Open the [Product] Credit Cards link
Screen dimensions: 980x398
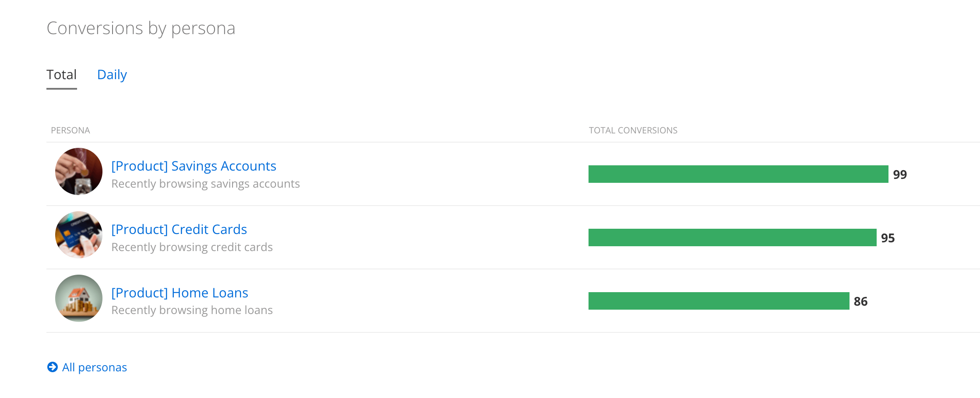179,230
